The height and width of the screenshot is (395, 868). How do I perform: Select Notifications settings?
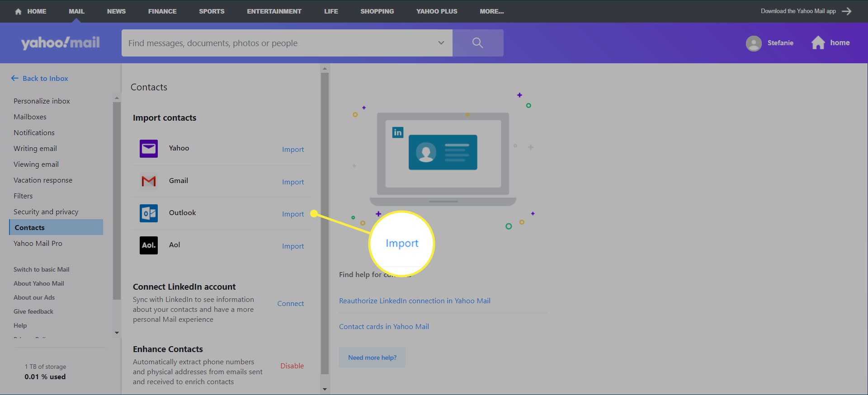[34, 133]
